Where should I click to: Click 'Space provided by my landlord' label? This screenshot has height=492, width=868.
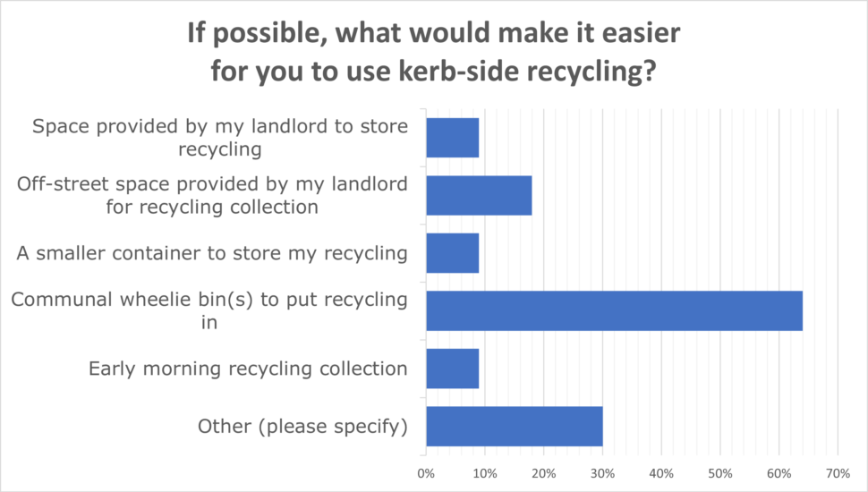(x=220, y=137)
